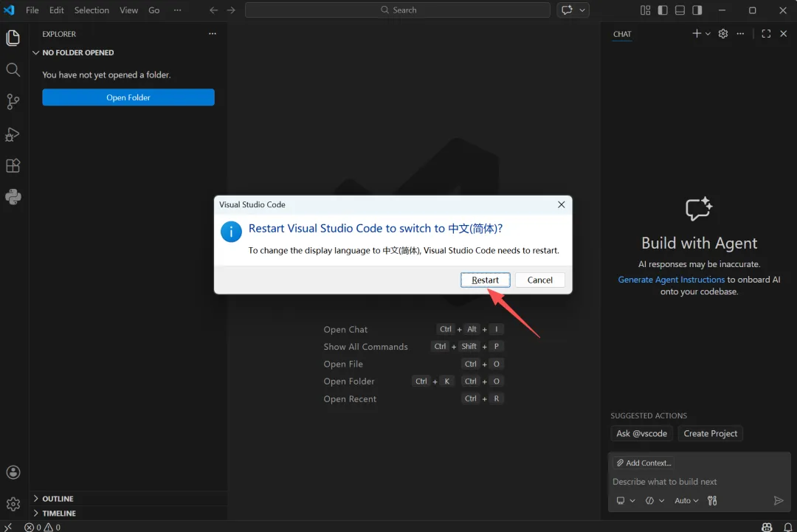797x532 pixels.
Task: Open the Auto model picker dropdown
Action: coord(686,500)
